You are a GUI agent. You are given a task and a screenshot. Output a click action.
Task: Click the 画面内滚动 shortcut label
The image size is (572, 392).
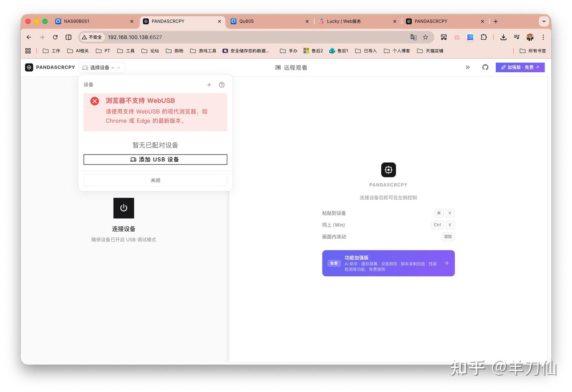334,237
